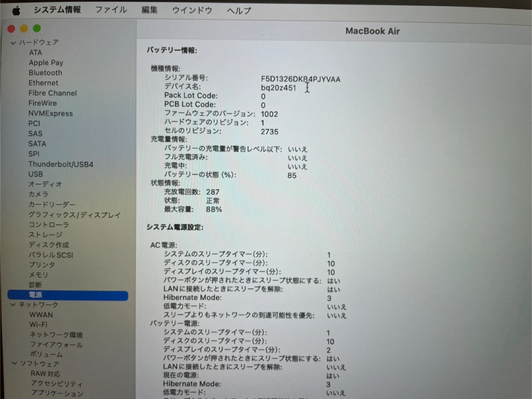Select ボリューム in the sidebar
The height and width of the screenshot is (399, 532).
(x=46, y=354)
